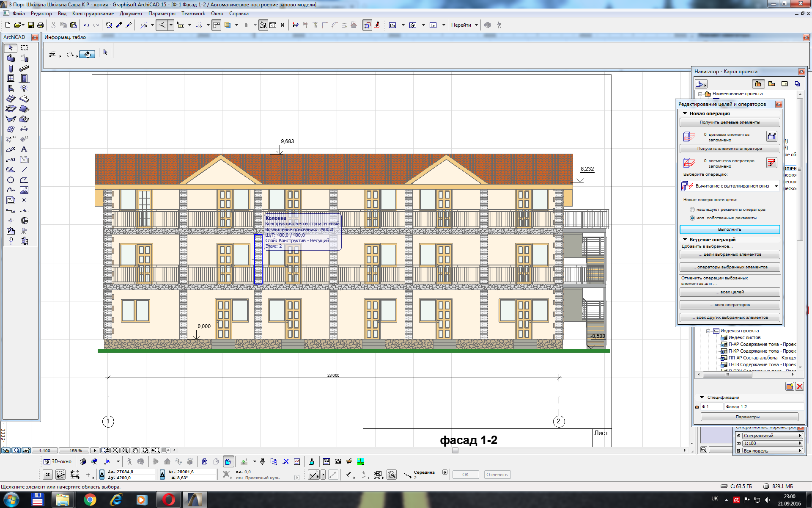Toggle the View Map folder button in Navigator

point(772,84)
